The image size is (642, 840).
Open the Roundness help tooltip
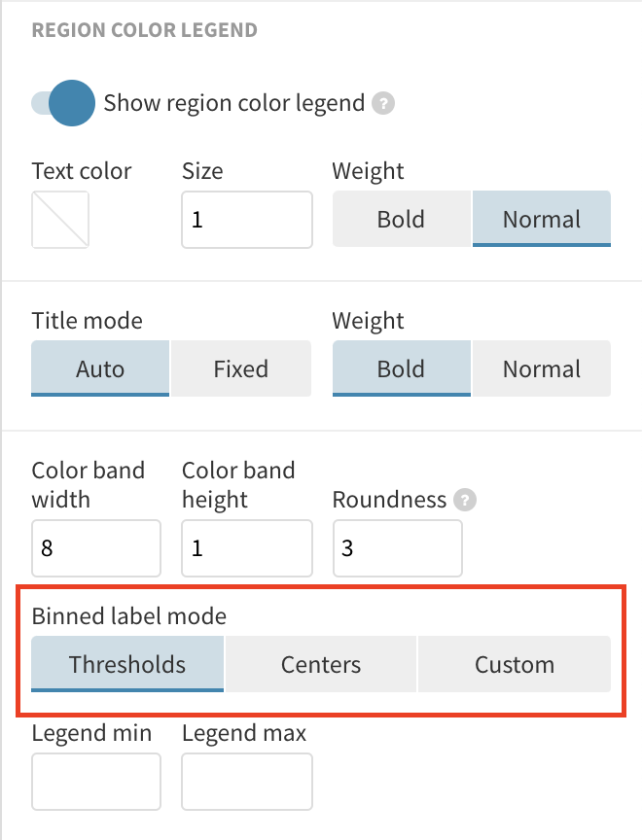[x=464, y=500]
